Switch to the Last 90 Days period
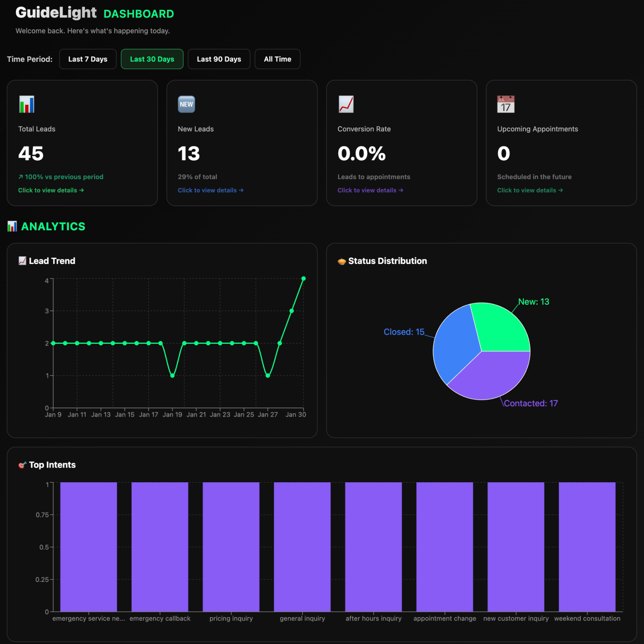Screen dimensions: 644x644 click(219, 59)
